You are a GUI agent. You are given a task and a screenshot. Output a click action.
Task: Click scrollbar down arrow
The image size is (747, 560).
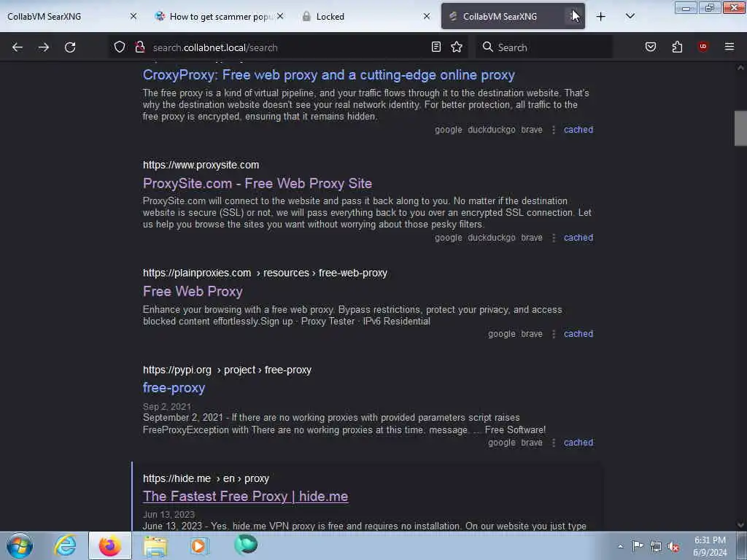[740, 525]
